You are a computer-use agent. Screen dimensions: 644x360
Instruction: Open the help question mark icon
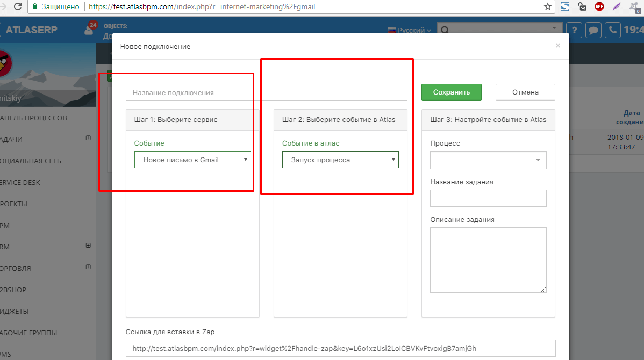click(x=574, y=30)
